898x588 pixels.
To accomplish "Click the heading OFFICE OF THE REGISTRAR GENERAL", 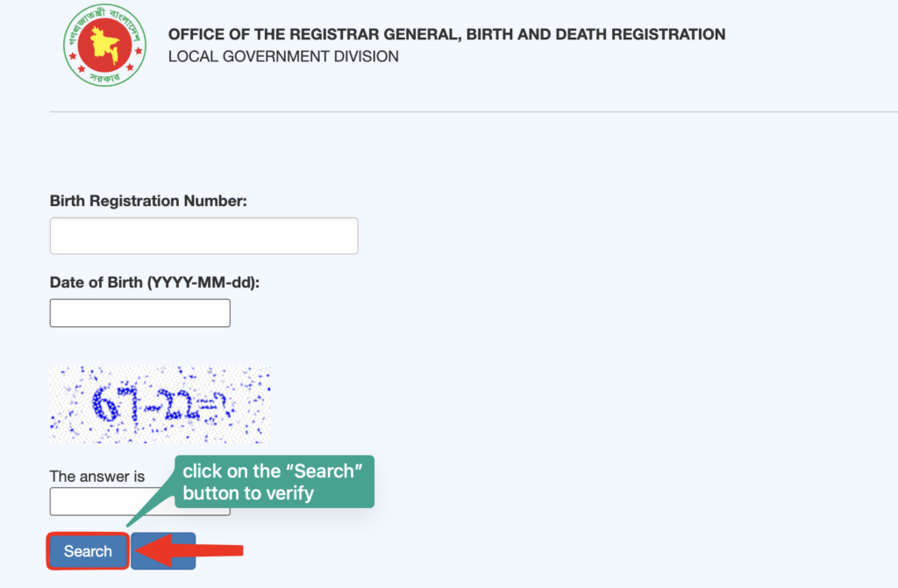I will coord(445,34).
